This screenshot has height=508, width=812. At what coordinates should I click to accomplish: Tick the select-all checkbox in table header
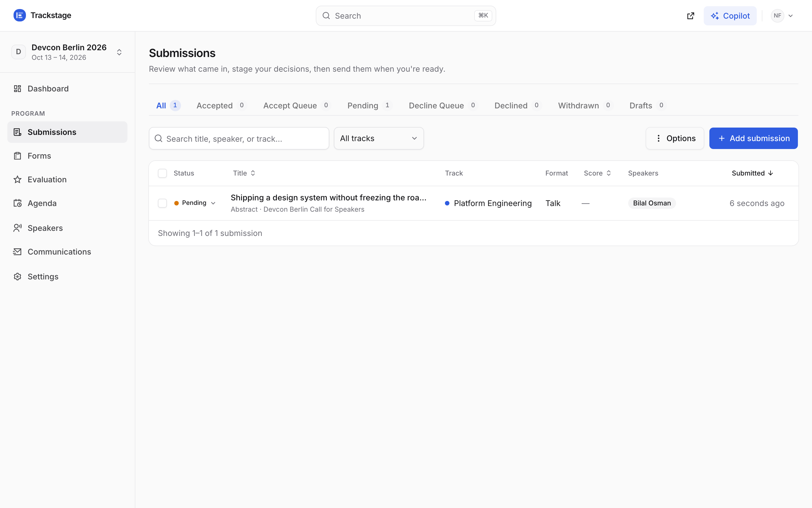(x=162, y=173)
